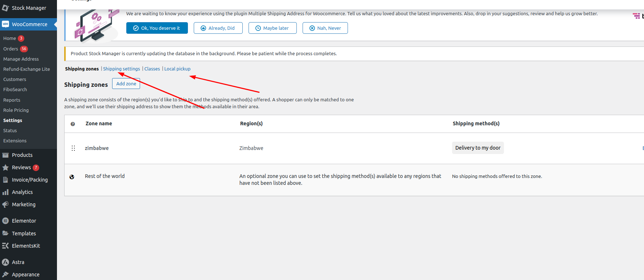Viewport: 644px width, 280px height.
Task: Switch to the Classes tab
Action: tap(152, 69)
